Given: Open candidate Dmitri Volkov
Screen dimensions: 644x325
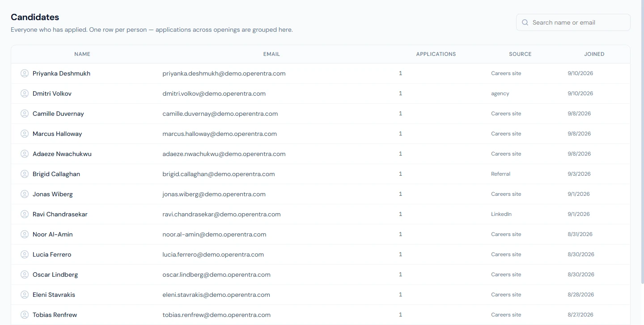Looking at the screenshot, I should [52, 93].
